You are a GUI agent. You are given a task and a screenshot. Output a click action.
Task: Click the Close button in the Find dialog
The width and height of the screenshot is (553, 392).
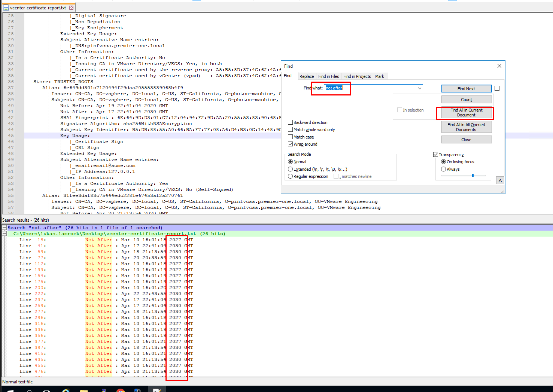click(x=467, y=140)
